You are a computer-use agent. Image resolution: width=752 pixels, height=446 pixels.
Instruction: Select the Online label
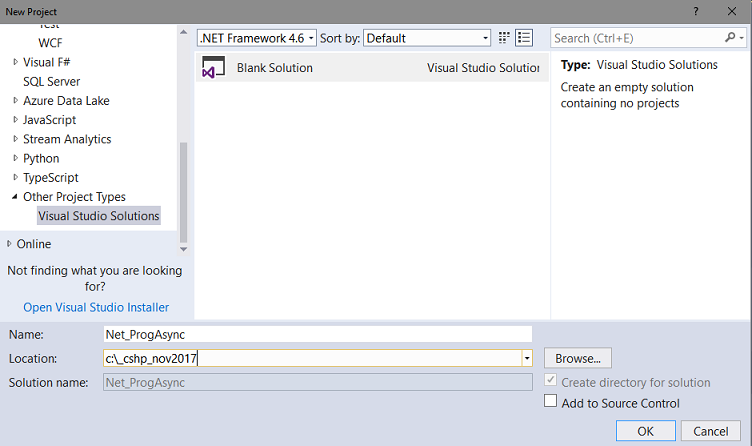34,244
